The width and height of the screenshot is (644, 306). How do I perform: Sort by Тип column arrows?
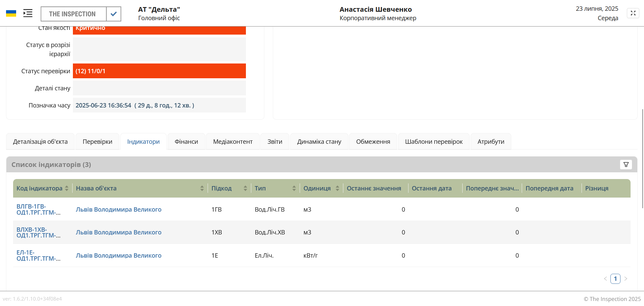(294, 188)
